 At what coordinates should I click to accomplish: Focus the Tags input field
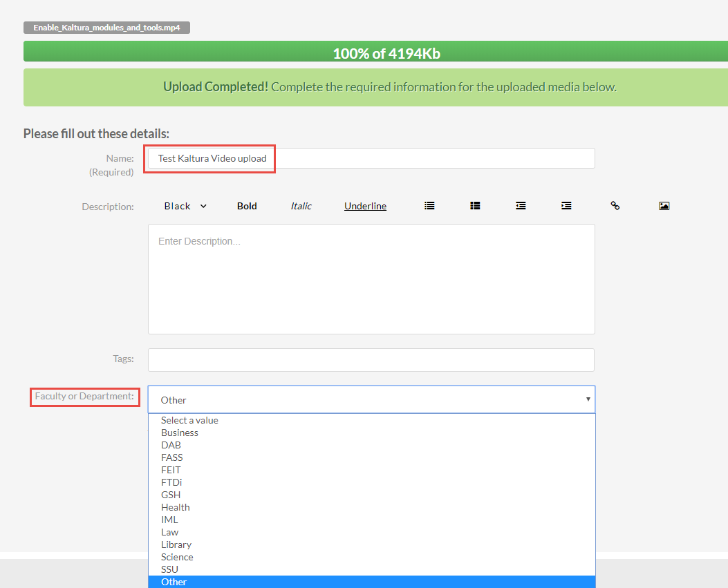(371, 359)
